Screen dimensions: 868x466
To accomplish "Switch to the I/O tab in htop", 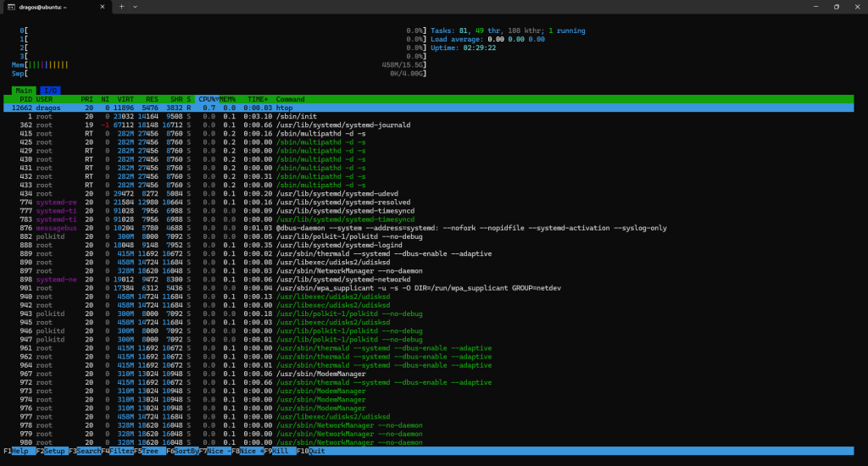I will coord(50,90).
